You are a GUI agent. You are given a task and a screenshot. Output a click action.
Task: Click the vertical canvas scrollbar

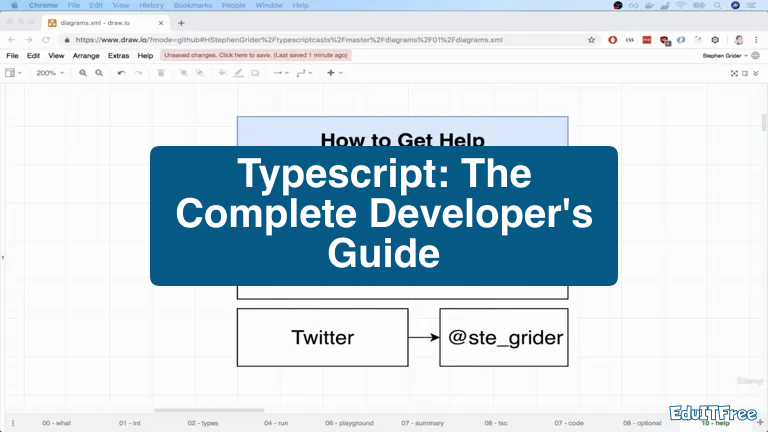click(764, 123)
